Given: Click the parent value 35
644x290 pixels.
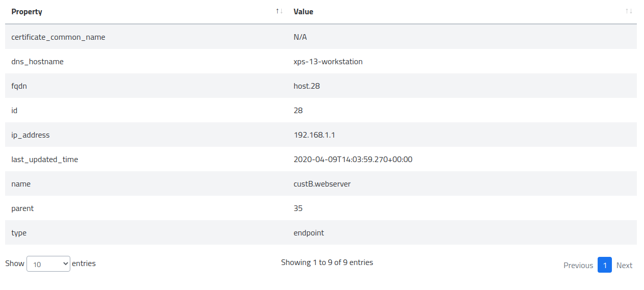Looking at the screenshot, I should coord(298,208).
